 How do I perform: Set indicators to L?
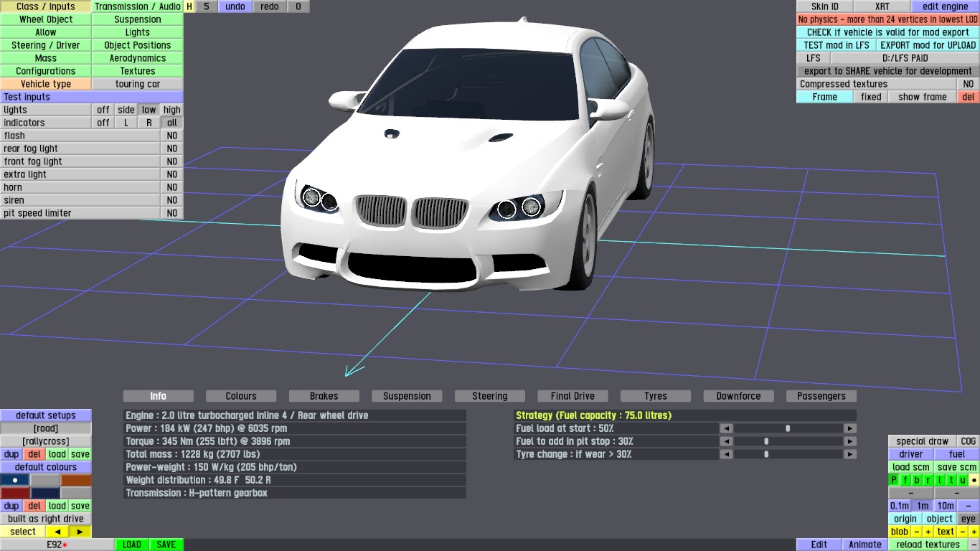tap(126, 123)
